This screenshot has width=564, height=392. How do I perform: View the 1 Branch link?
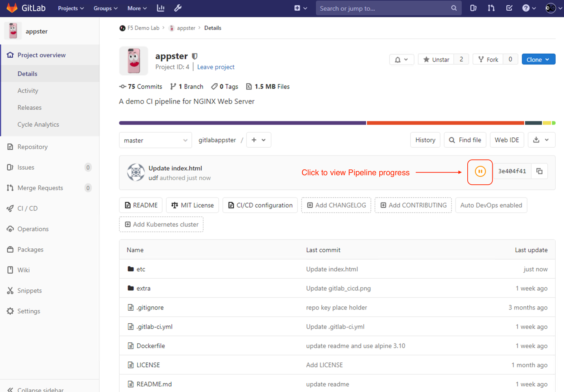pos(187,86)
